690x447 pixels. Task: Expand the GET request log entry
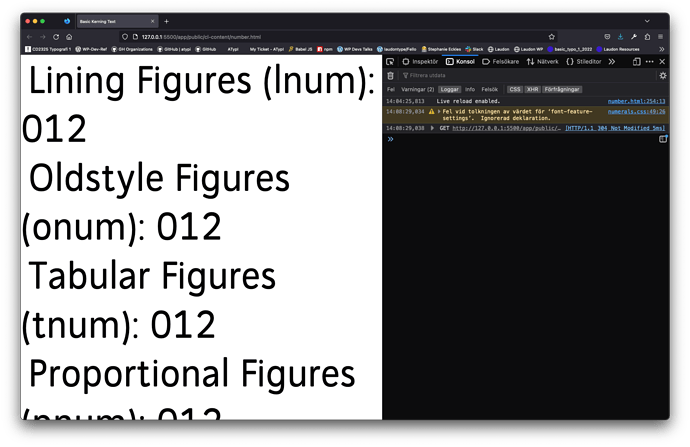pyautogui.click(x=433, y=128)
